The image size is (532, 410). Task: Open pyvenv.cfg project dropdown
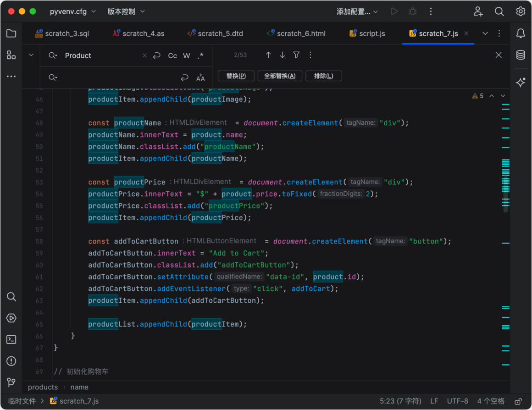click(72, 11)
